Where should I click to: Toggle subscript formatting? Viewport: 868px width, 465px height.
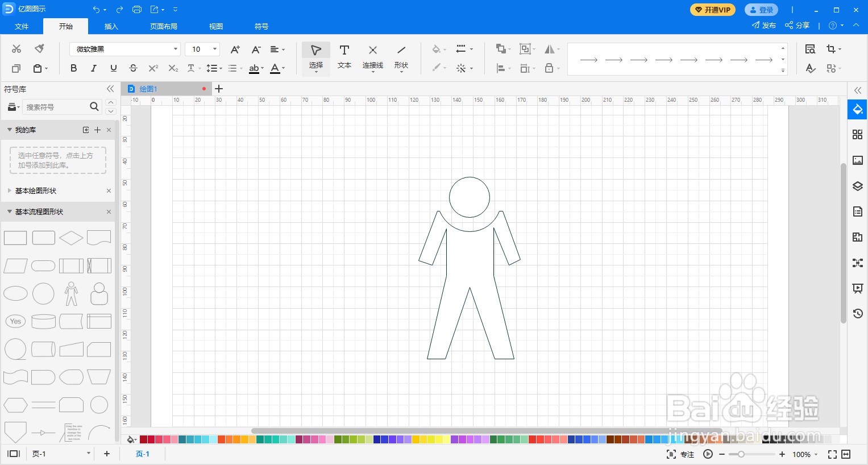[173, 68]
